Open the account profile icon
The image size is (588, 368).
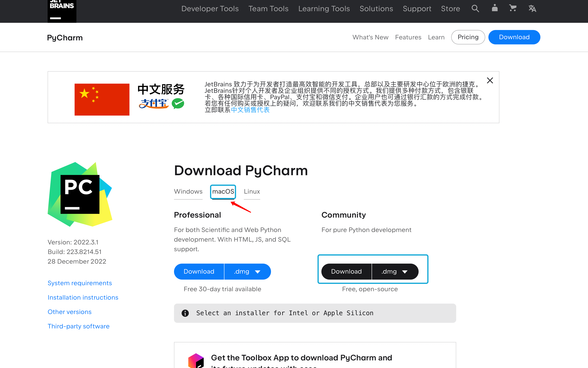pos(495,8)
